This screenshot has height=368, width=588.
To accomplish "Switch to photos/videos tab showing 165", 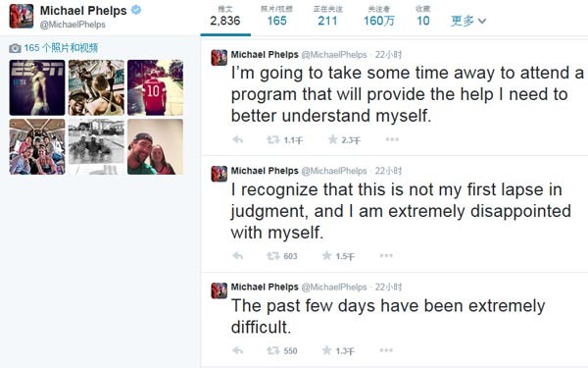I will [x=276, y=17].
